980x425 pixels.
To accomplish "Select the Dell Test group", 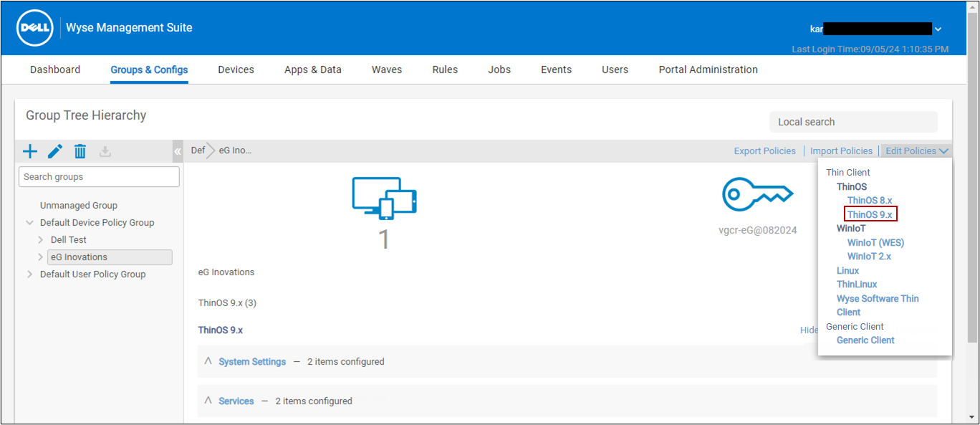I will [69, 240].
